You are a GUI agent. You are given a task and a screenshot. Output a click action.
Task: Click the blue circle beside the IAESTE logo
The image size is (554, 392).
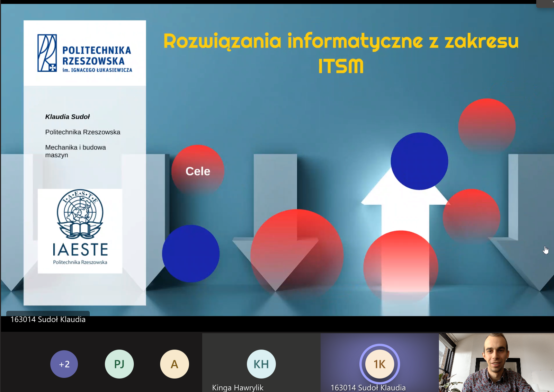tap(190, 253)
